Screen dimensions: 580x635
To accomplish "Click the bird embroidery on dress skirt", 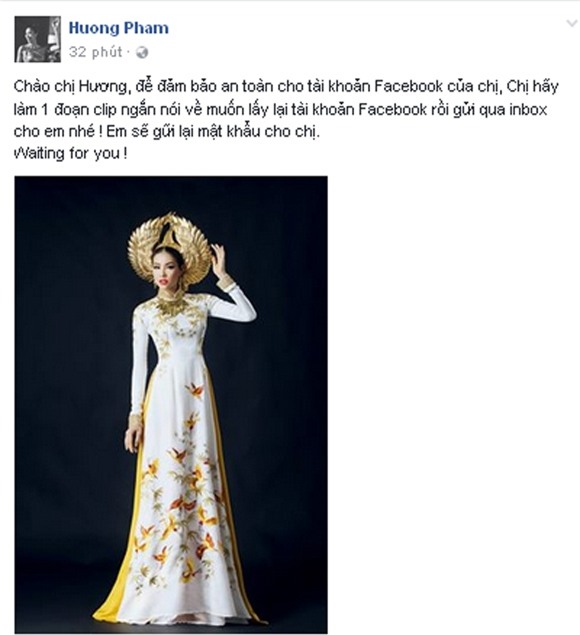I will click(194, 391).
